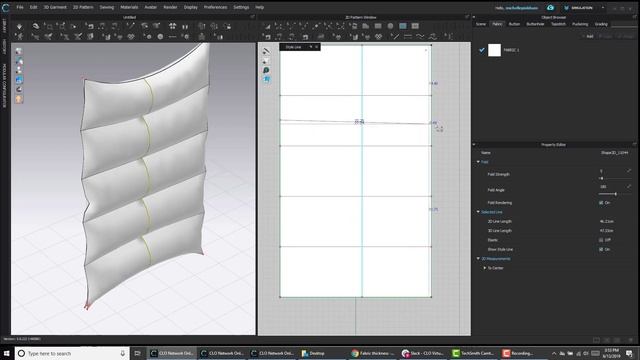Image resolution: width=640 pixels, height=360 pixels.
Task: Open the Materials menu
Action: (129, 7)
